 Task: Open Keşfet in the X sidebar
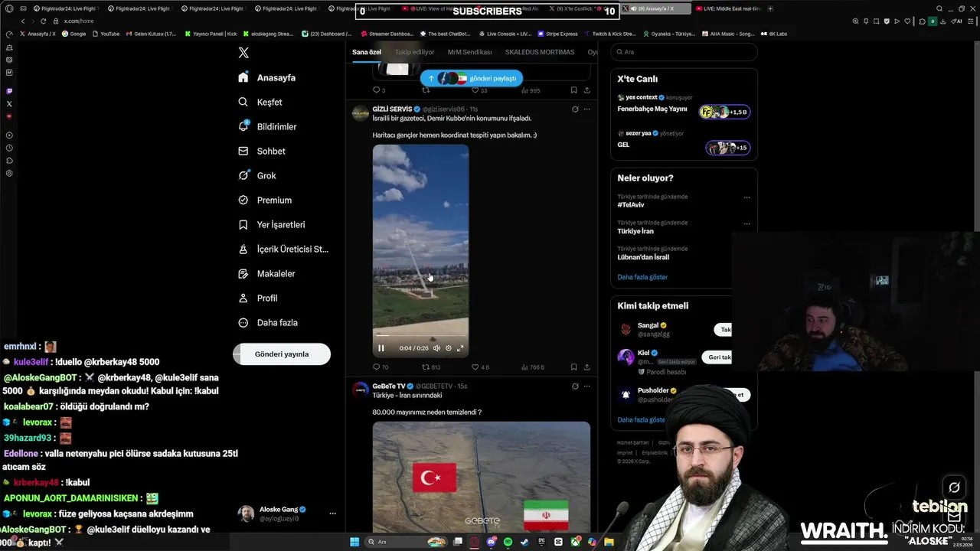click(260, 102)
